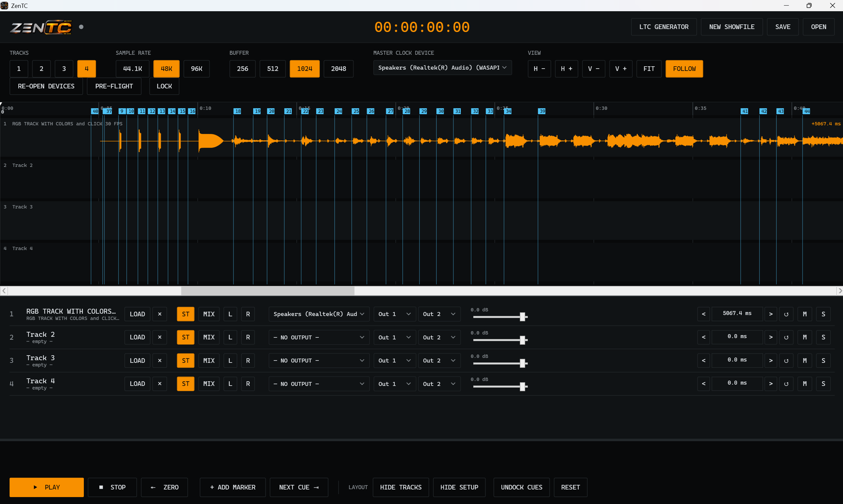Toggle ST stereo mode on Track 2
Screen dimensions: 843x504
pyautogui.click(x=185, y=337)
